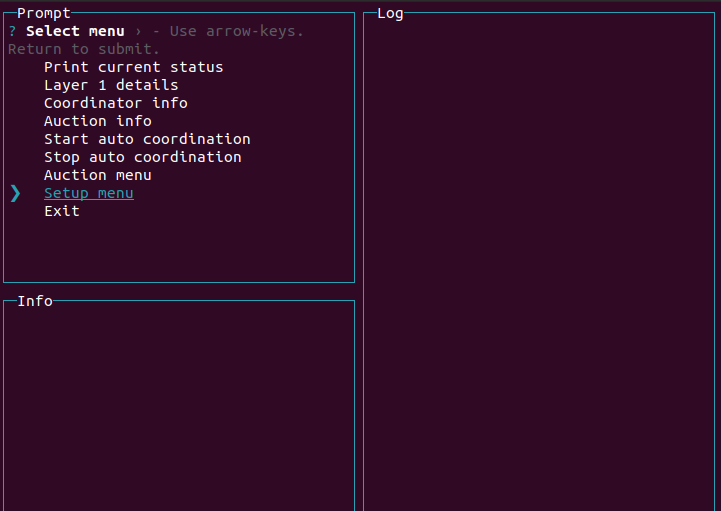Image resolution: width=721 pixels, height=511 pixels.
Task: Click the Info panel title
Action: point(35,301)
